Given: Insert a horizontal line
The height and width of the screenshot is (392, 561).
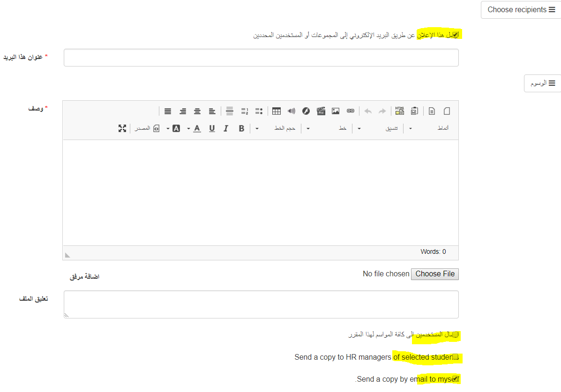Looking at the screenshot, I should [x=230, y=111].
